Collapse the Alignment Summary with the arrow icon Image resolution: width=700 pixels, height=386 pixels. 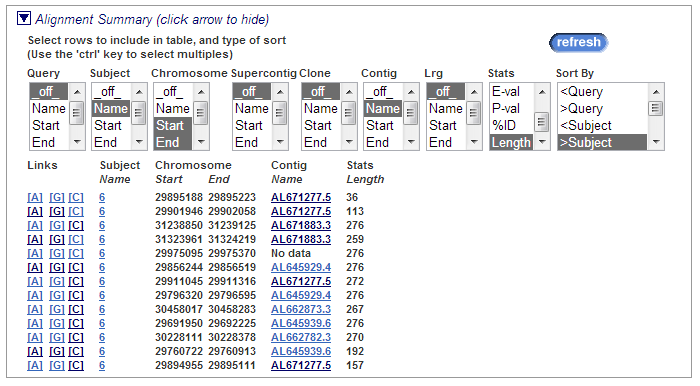pyautogui.click(x=24, y=19)
